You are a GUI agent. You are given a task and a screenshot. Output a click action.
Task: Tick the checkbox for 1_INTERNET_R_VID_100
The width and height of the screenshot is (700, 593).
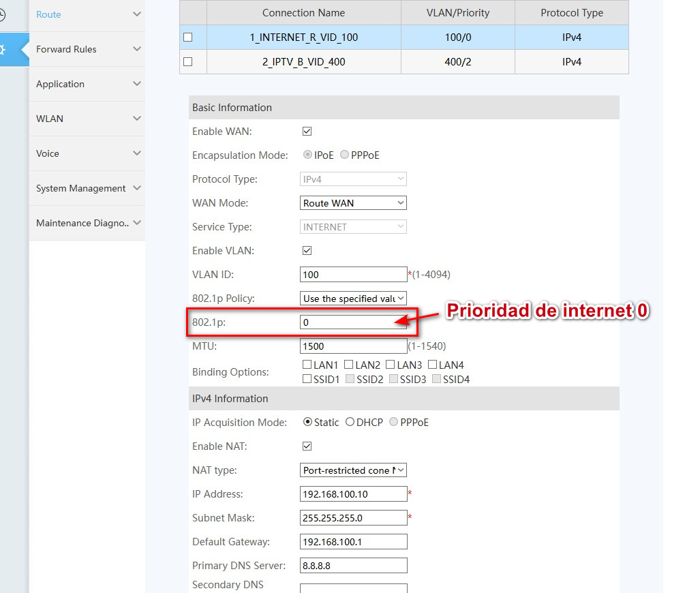click(188, 37)
